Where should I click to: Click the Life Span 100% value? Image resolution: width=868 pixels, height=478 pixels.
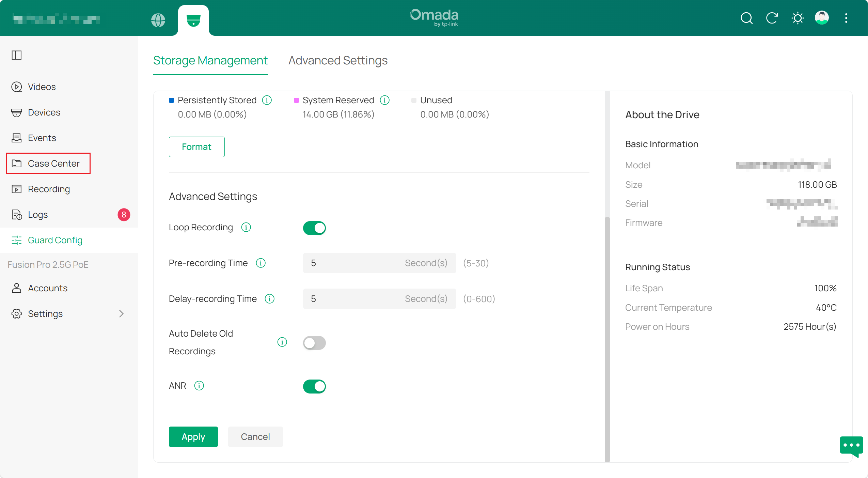(825, 288)
